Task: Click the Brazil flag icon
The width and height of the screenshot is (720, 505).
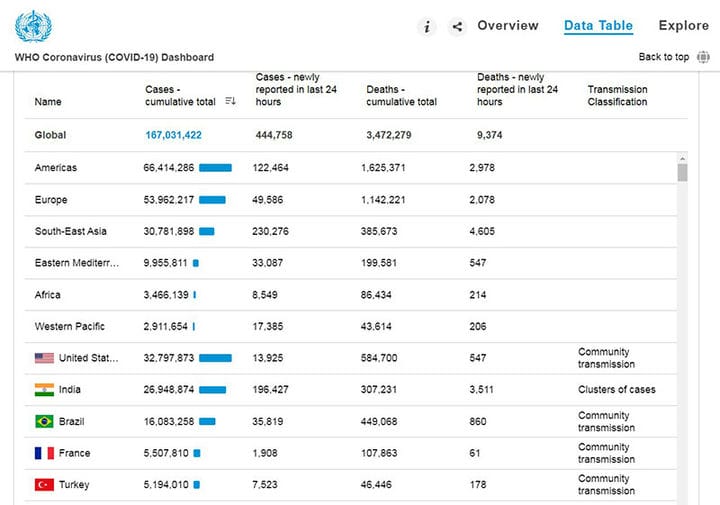Action: pyautogui.click(x=44, y=421)
